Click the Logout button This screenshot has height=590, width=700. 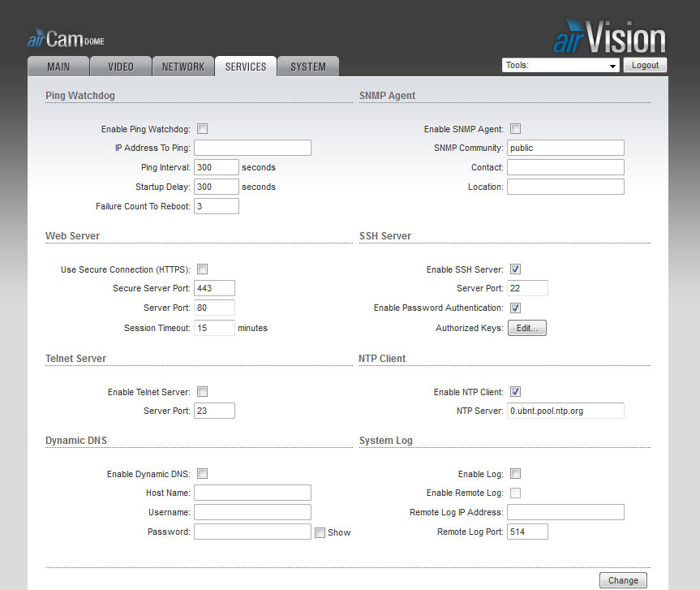coord(645,65)
